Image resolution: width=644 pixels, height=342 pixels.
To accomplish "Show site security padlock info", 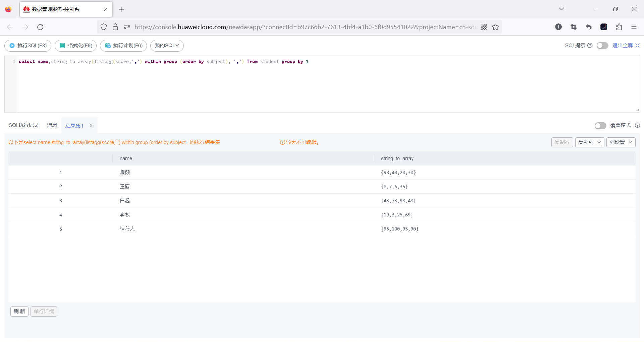I will coord(115,27).
